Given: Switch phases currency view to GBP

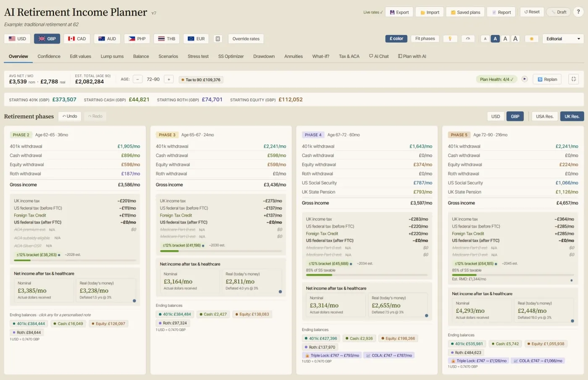Looking at the screenshot, I should click(x=515, y=116).
